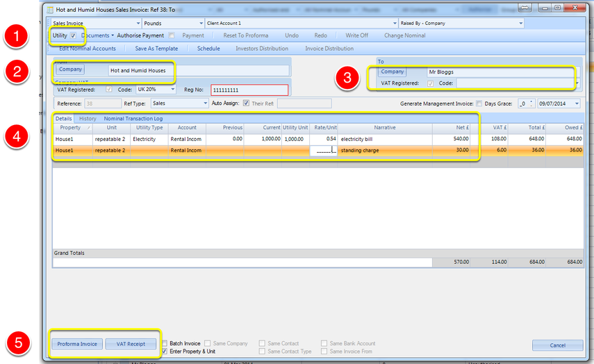Click Schedule in the toolbar
594x364 pixels.
208,49
